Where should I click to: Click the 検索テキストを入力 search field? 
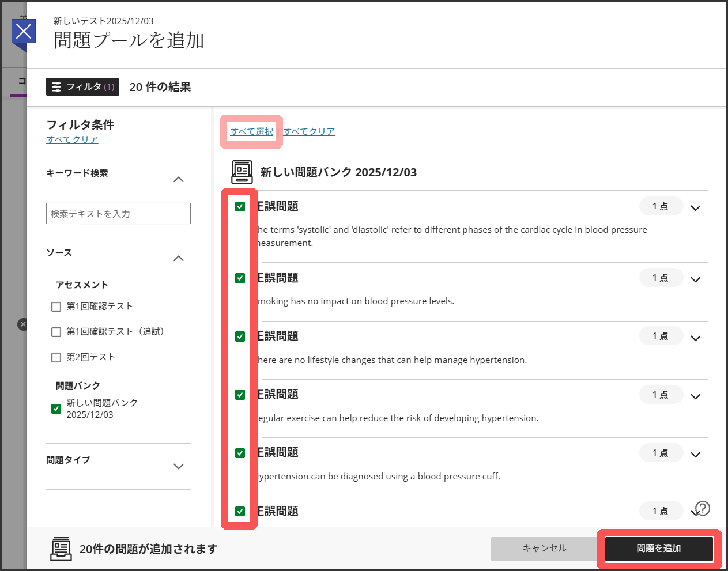(x=118, y=213)
